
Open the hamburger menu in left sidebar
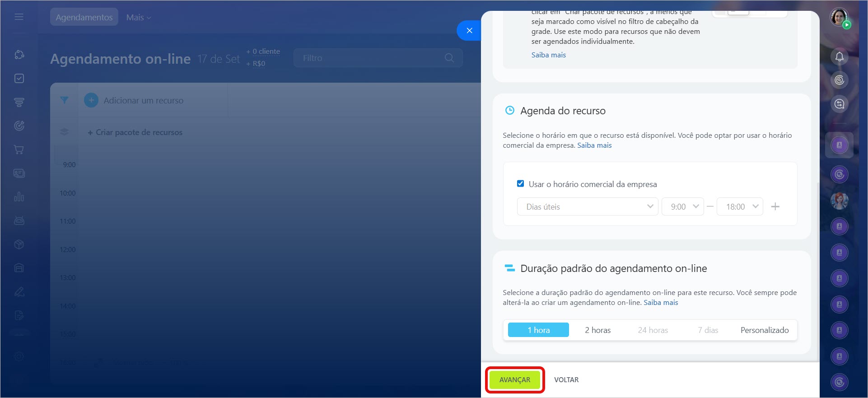[19, 17]
